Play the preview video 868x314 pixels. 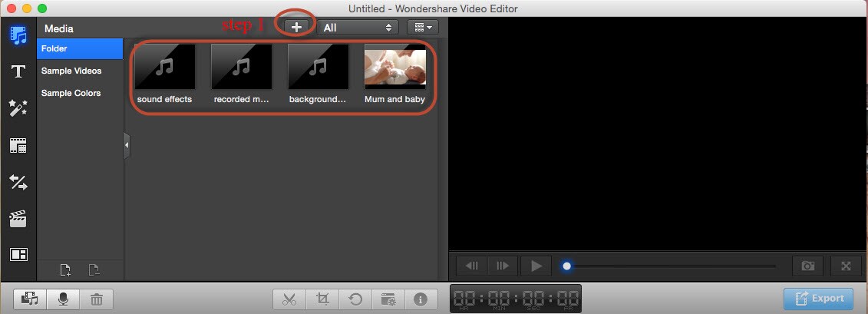(536, 266)
